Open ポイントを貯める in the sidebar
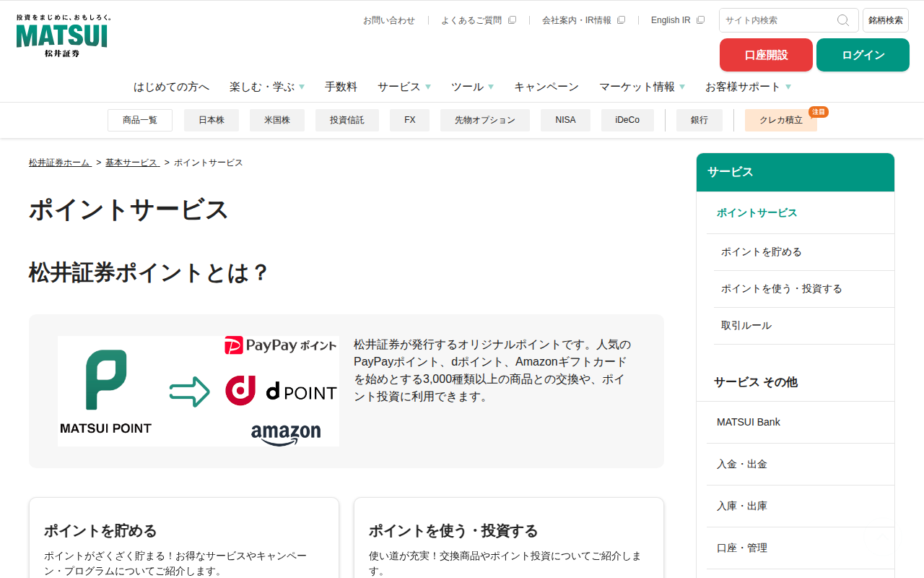924x578 pixels. point(804,252)
